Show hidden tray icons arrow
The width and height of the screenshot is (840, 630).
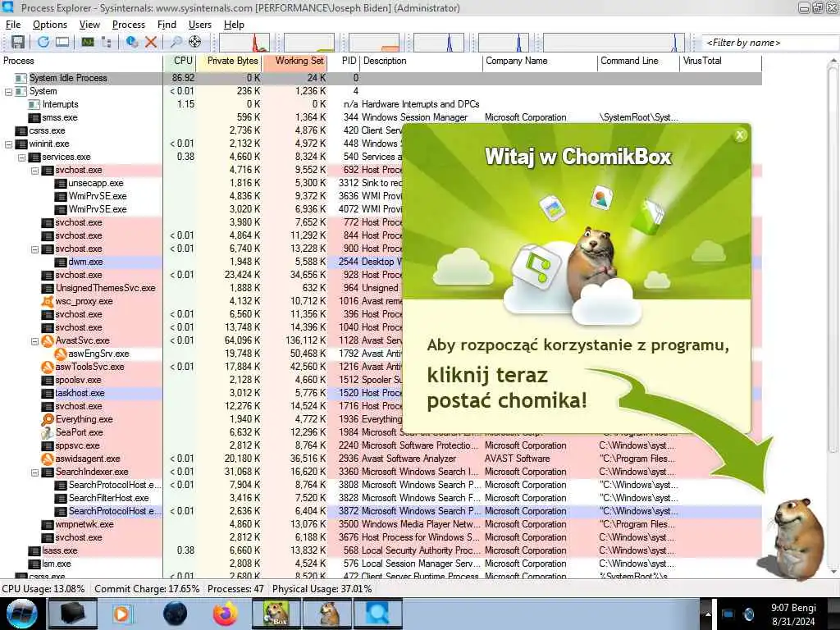tap(708, 614)
